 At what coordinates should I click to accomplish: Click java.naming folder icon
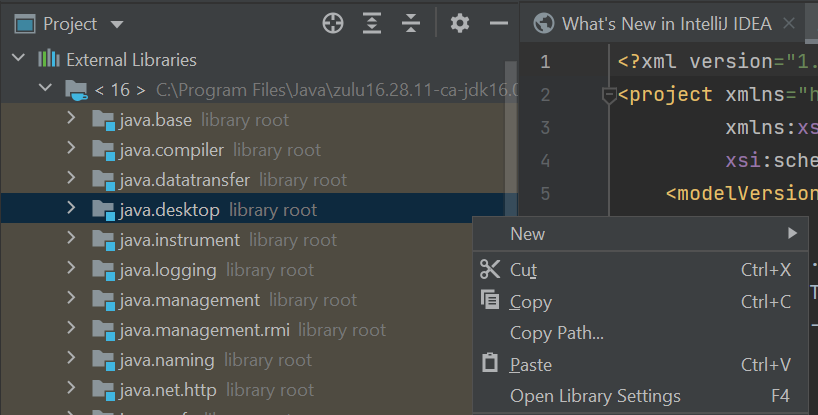tap(103, 360)
